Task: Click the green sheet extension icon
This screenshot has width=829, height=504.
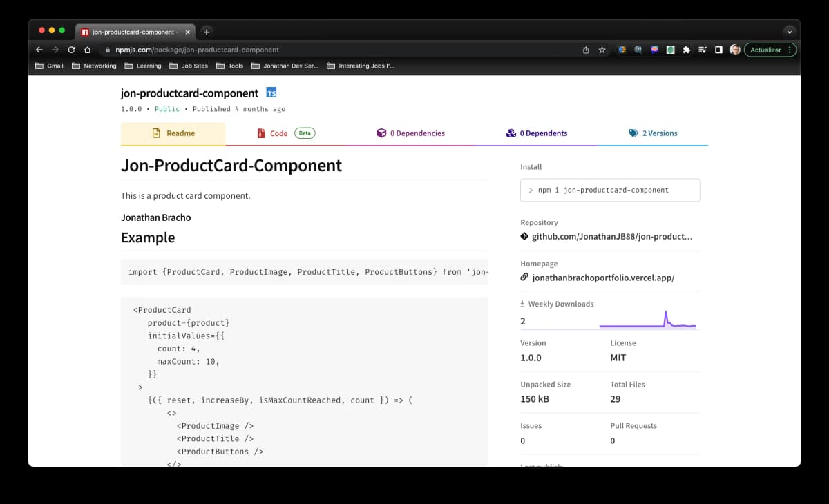Action: click(x=670, y=50)
